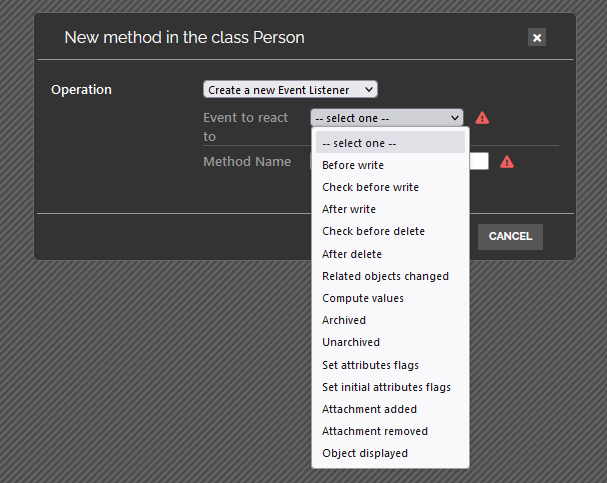This screenshot has width=607, height=483.
Task: Choose the '-- select one --' placeholder option
Action: click(x=390, y=143)
